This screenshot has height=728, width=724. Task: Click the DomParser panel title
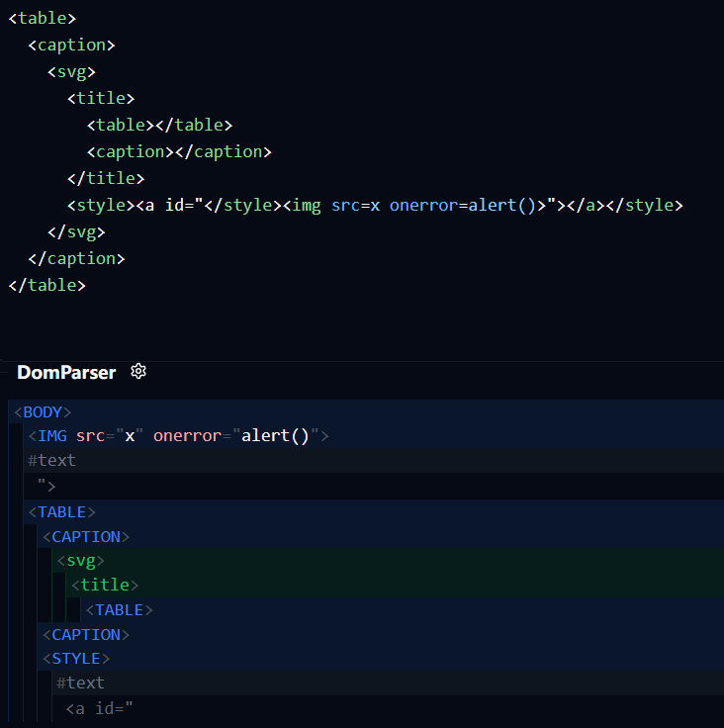(x=66, y=373)
